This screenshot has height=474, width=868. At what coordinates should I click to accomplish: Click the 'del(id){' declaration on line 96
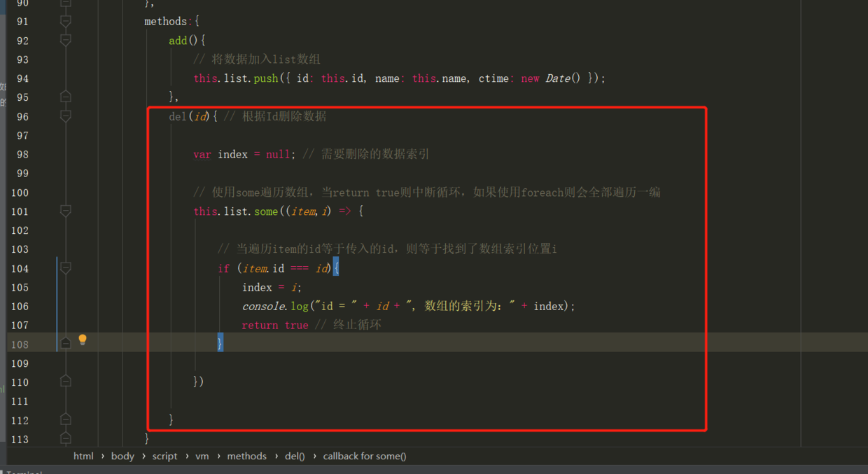coord(194,116)
